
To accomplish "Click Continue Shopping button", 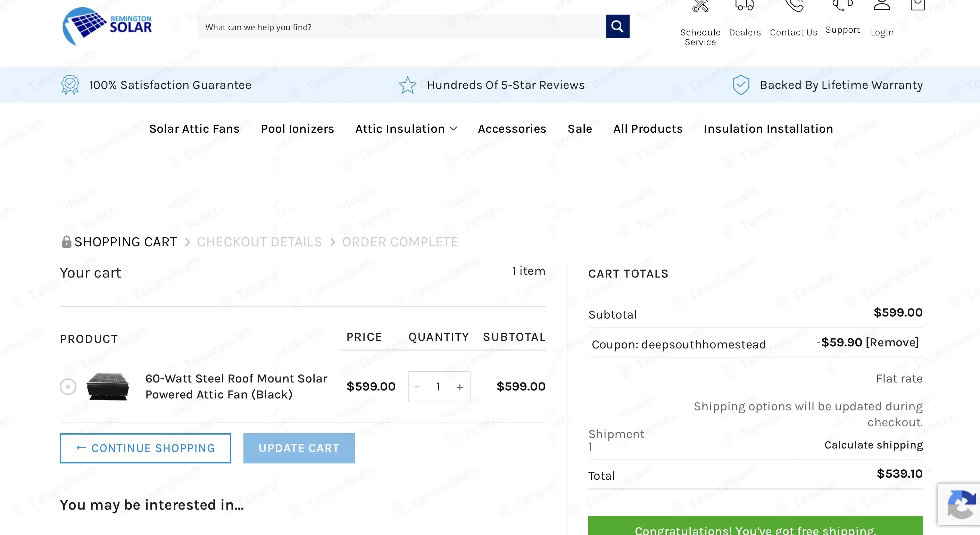I will [145, 448].
